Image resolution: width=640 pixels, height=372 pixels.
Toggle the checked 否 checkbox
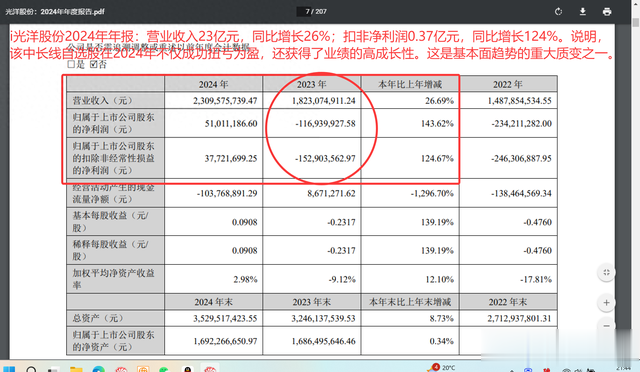93,64
